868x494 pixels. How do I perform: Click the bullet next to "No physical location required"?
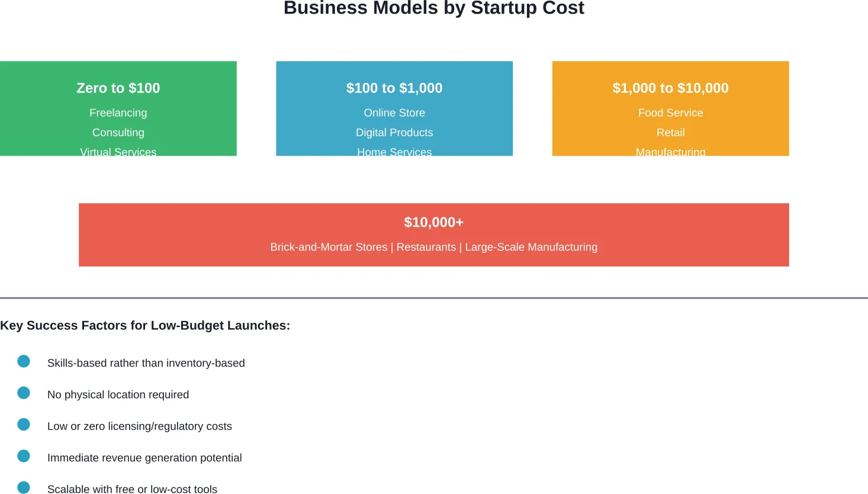tap(24, 393)
